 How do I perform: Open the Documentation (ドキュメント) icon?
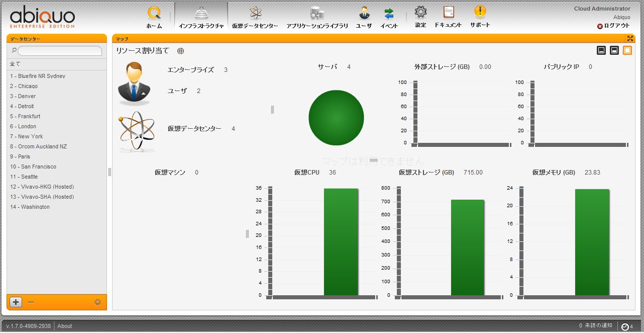448,13
